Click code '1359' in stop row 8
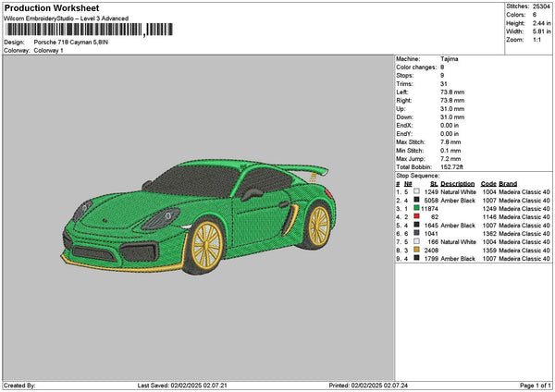Viewport: 555px width, 392px height. [x=489, y=251]
